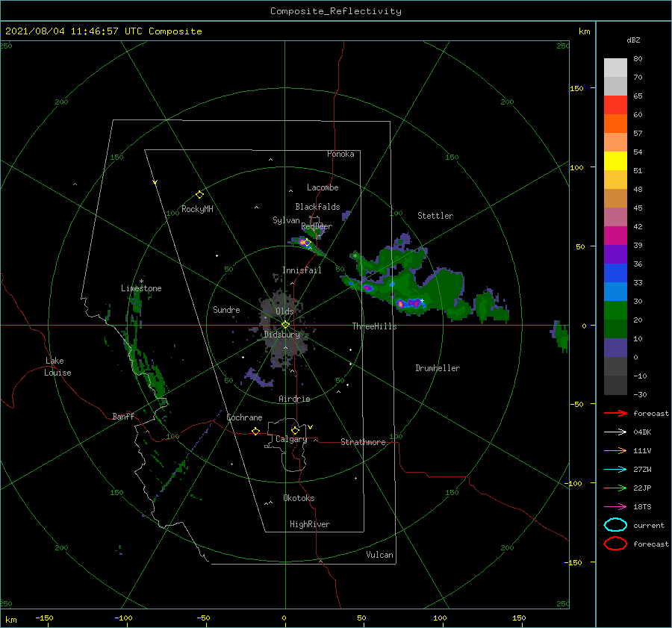Viewport: 672px width, 628px height.
Task: Click the Didsbury town label
Action: point(281,335)
